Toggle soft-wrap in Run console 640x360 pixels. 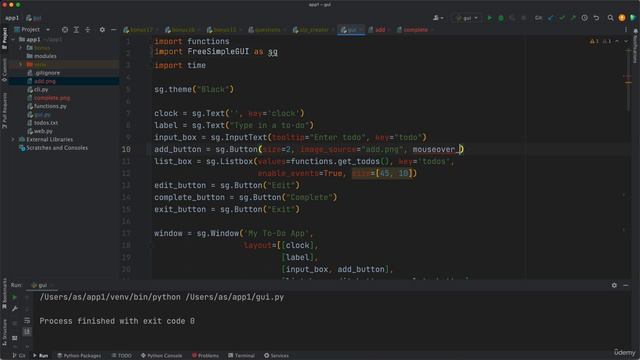tap(27, 320)
